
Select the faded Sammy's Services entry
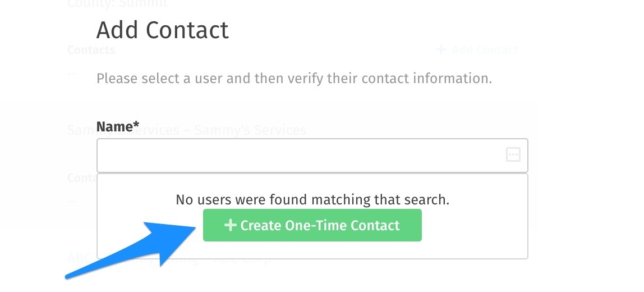click(x=187, y=130)
